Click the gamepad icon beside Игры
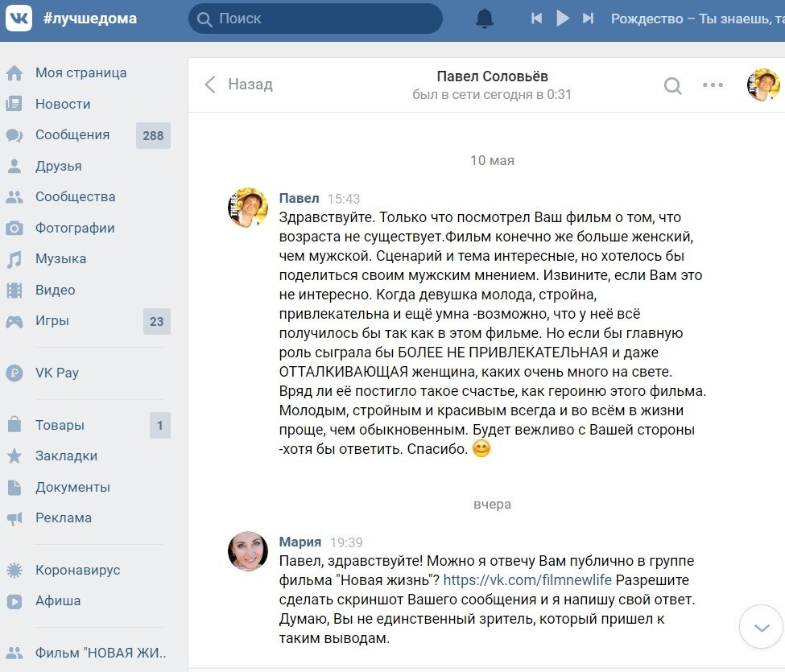 [14, 322]
